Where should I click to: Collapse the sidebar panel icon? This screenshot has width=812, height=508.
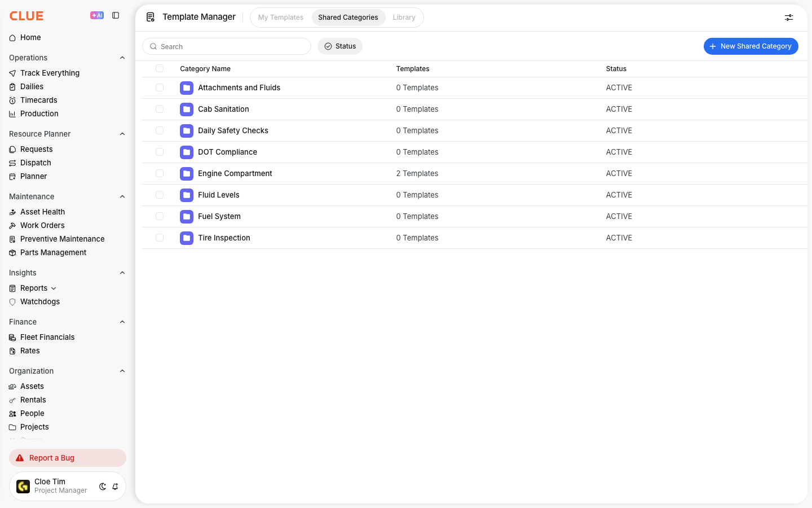(x=116, y=16)
